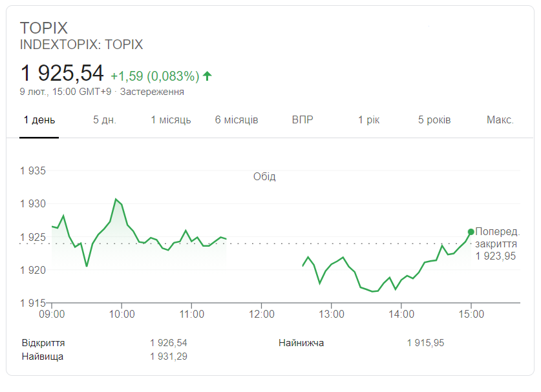Screen dimensions: 541x392
Task: Click the low value 1 915,95
Action: [425, 343]
